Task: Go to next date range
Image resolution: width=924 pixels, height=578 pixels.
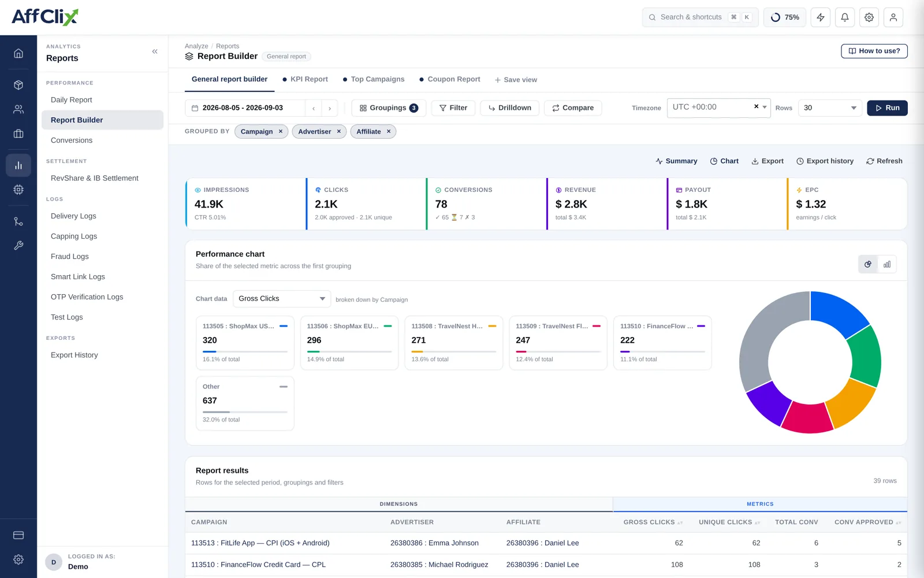Action: tap(330, 108)
